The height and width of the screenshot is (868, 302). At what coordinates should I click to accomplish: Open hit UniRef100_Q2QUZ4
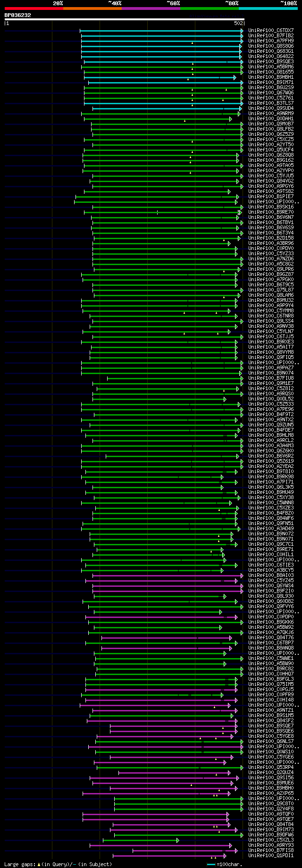tap(271, 772)
